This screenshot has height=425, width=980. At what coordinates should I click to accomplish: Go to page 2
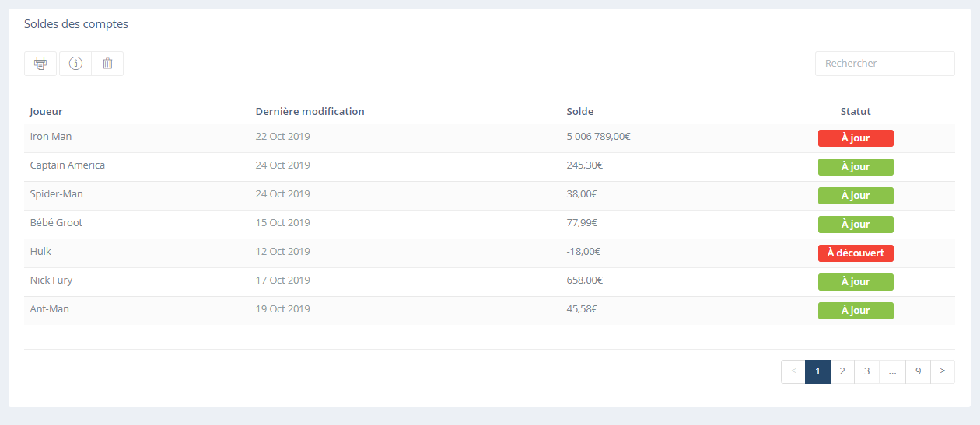842,371
